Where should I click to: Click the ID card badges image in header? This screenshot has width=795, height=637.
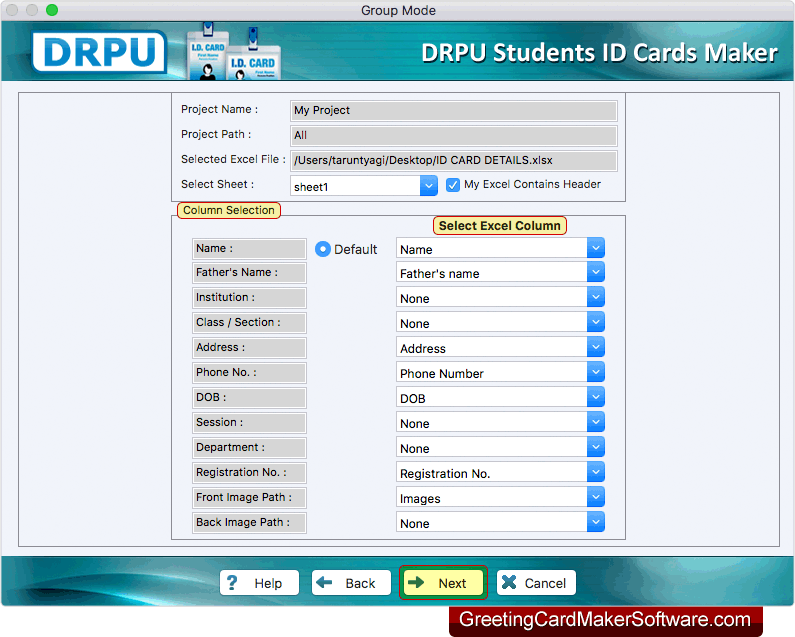pos(233,52)
